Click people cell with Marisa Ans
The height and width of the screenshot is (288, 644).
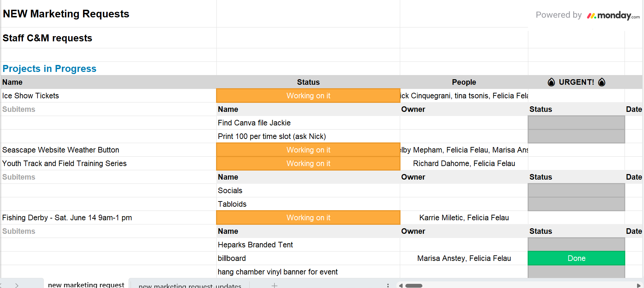pos(464,150)
